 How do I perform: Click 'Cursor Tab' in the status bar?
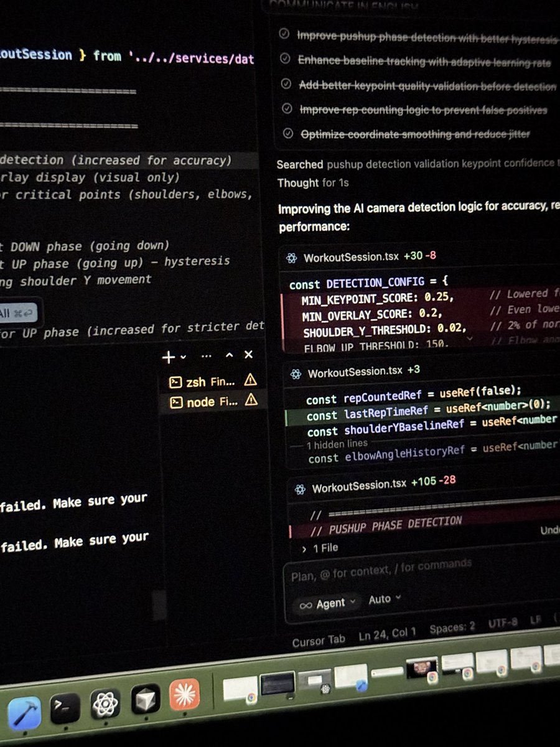click(x=319, y=641)
